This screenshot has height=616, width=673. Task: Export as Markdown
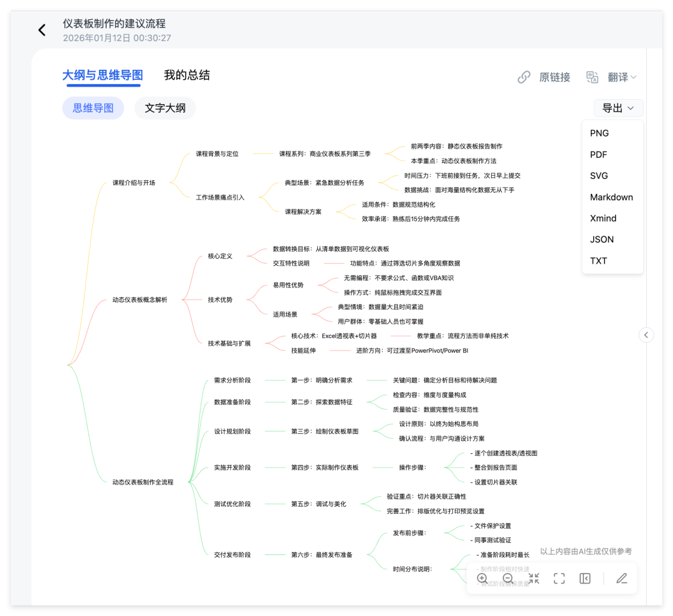(x=613, y=197)
